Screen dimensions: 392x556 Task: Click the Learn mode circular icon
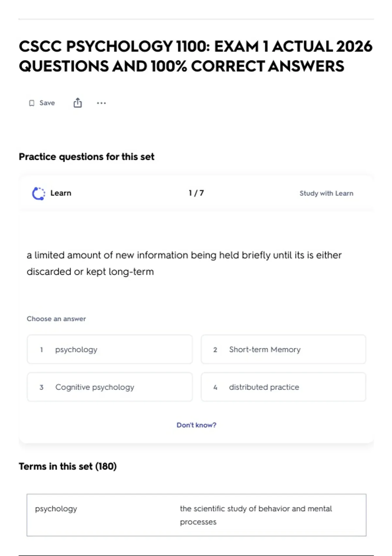tap(39, 193)
